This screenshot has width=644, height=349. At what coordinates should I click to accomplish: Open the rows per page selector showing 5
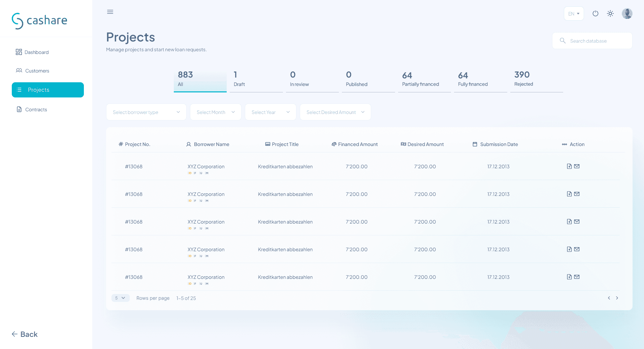[x=120, y=298]
